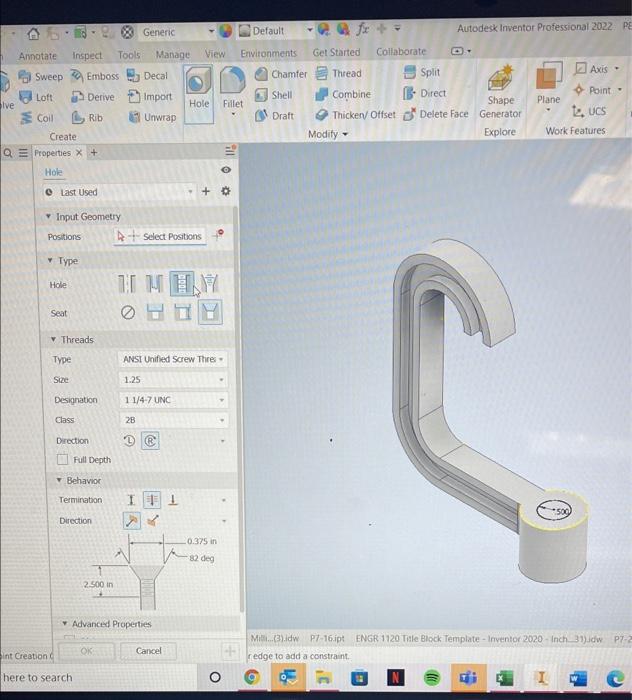Open the Tools ribbon tab
The height and width of the screenshot is (700, 632).
[129, 55]
